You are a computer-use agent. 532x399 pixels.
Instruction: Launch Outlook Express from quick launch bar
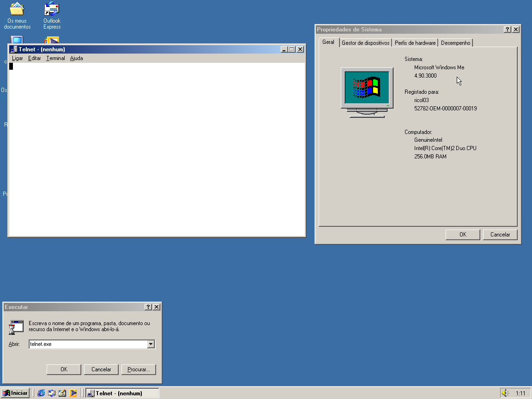[x=52, y=393]
